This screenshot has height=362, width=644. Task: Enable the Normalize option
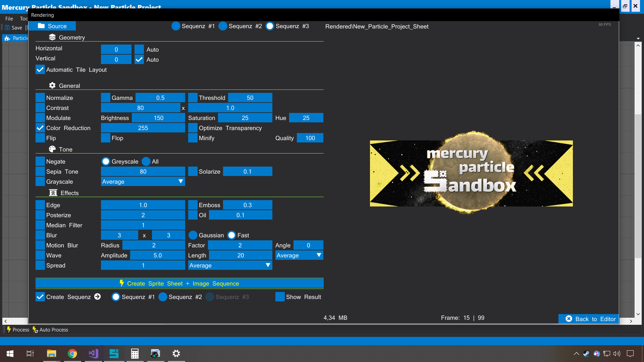pyautogui.click(x=40, y=98)
